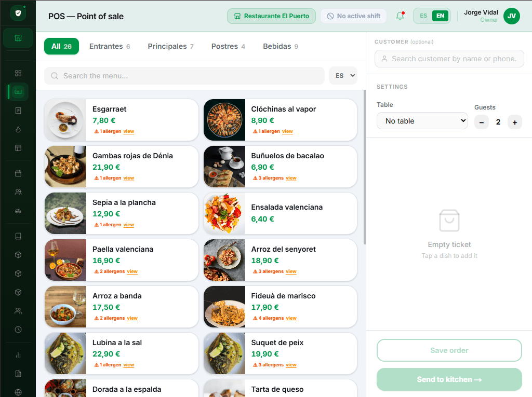Open the book icon in the sidebar
Image resolution: width=532 pixels, height=397 pixels.
(18, 236)
